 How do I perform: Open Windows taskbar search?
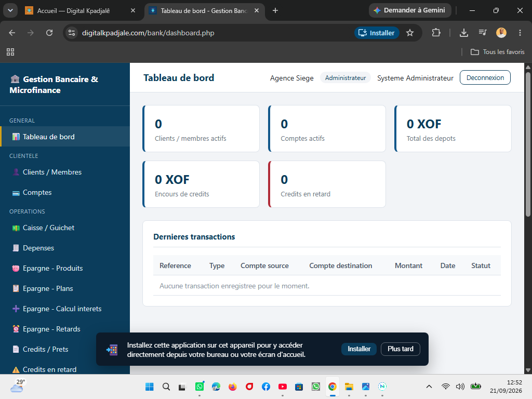(x=166, y=387)
